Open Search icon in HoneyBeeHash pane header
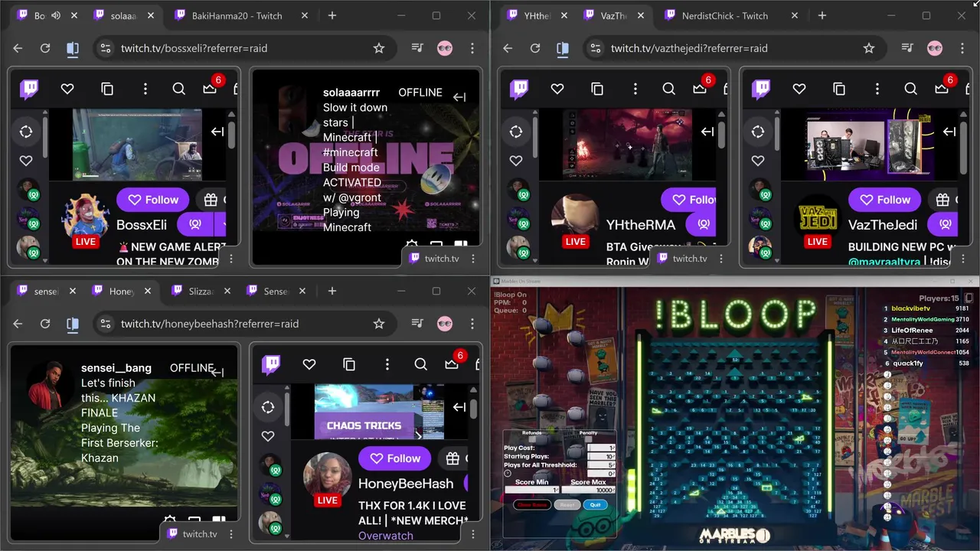 click(420, 365)
